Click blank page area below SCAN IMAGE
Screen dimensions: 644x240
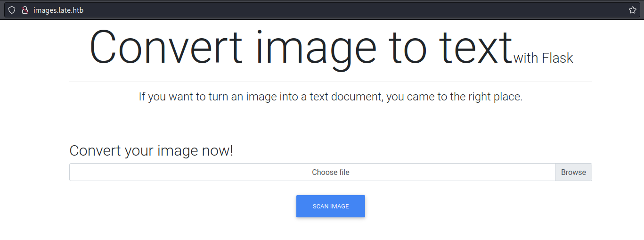(x=330, y=230)
